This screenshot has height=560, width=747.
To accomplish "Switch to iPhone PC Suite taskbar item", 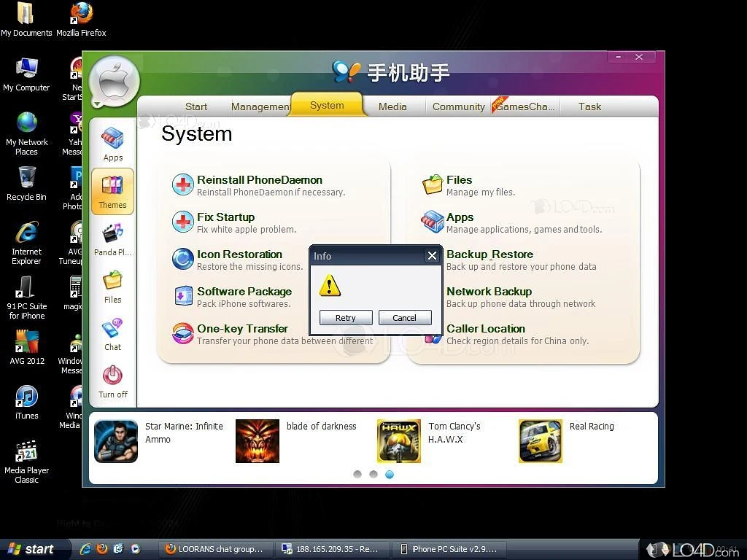I will pos(449,549).
